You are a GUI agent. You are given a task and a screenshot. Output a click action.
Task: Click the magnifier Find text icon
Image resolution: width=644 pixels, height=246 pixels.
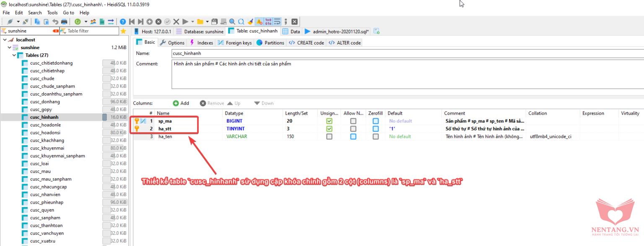point(232,21)
